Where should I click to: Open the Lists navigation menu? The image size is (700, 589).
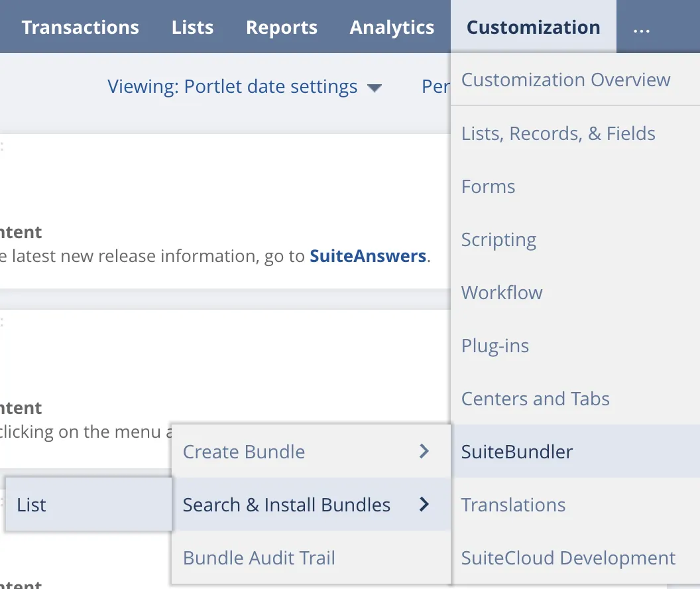192,27
